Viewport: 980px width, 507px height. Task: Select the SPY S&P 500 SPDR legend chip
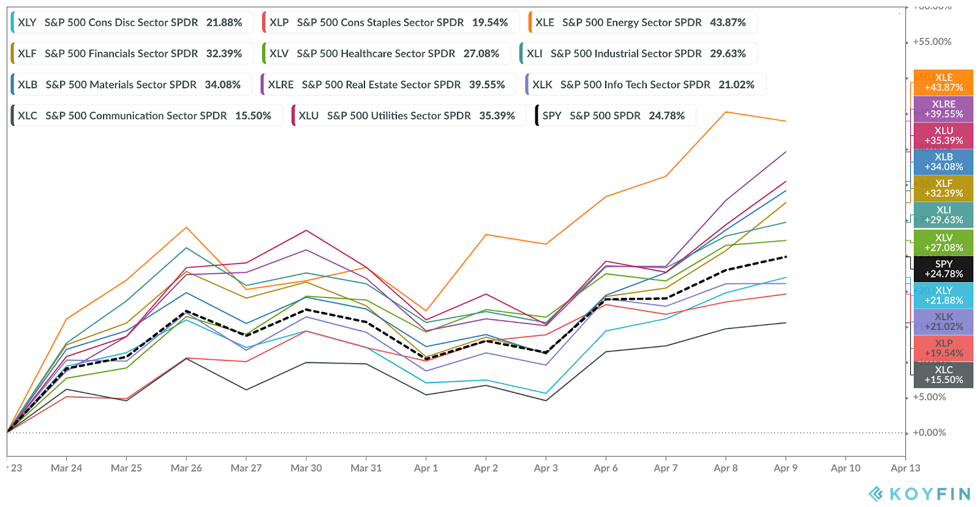point(614,116)
